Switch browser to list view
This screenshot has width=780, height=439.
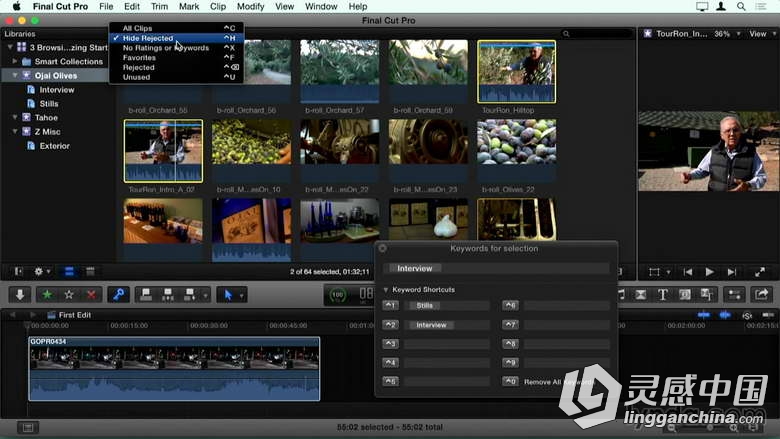90,271
